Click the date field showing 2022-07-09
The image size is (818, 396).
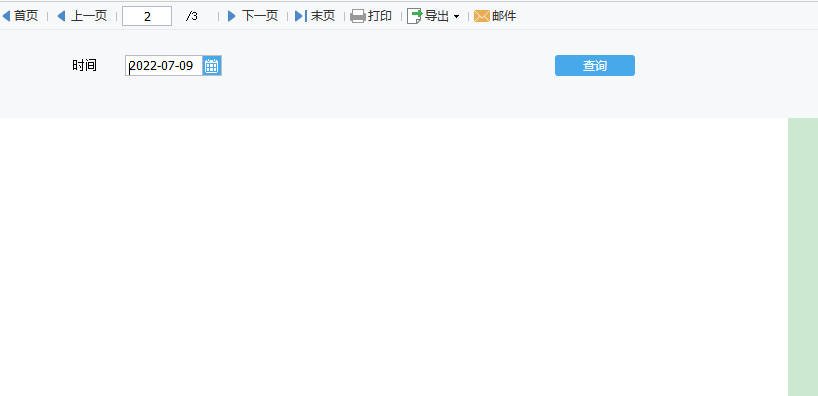(164, 66)
